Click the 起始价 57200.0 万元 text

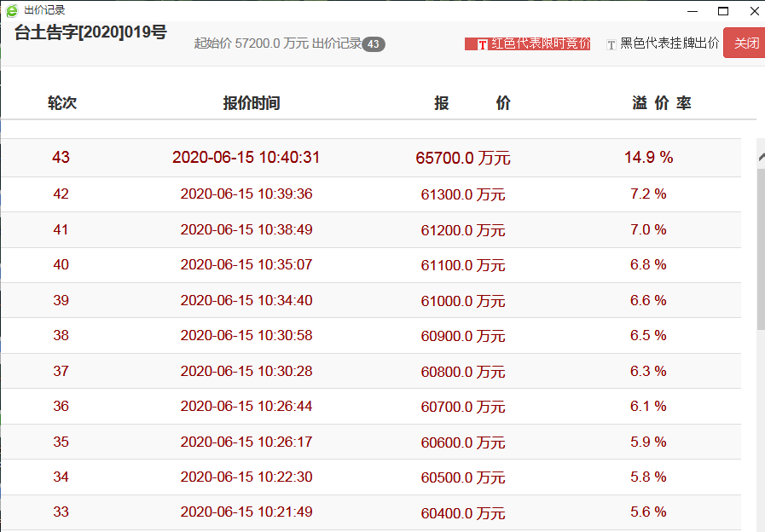[252, 43]
